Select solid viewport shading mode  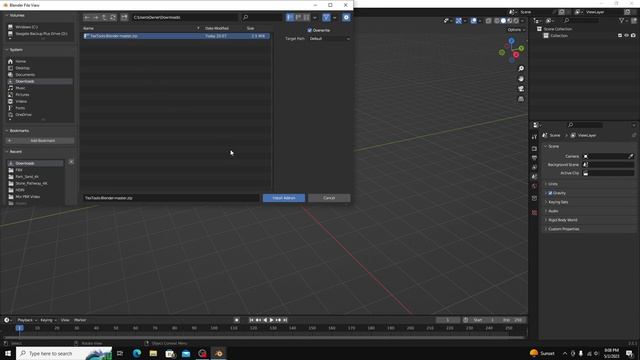(503, 20)
